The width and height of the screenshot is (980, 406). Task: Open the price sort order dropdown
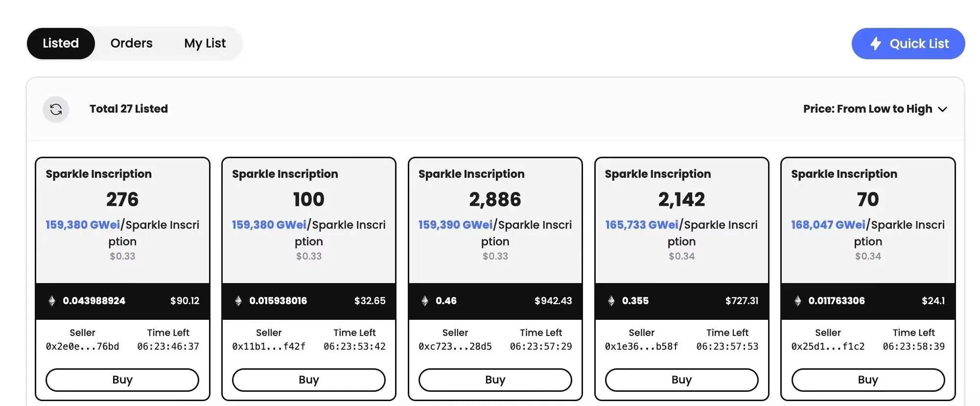pyautogui.click(x=867, y=109)
